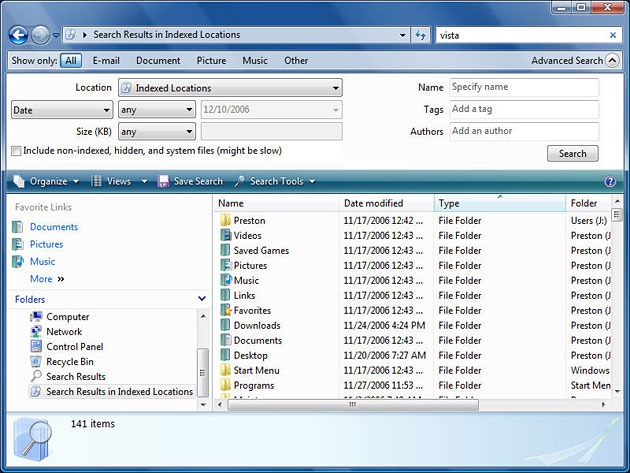Open Documents favorite link
This screenshot has width=630, height=473.
[54, 227]
